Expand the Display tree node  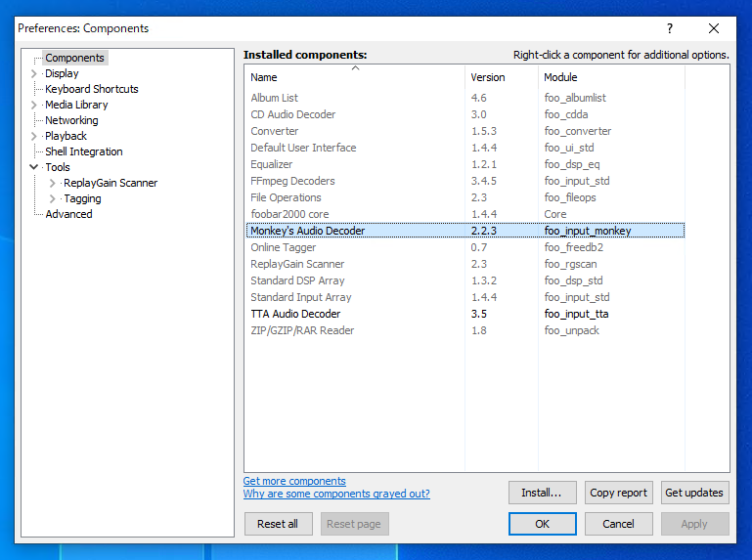point(33,74)
